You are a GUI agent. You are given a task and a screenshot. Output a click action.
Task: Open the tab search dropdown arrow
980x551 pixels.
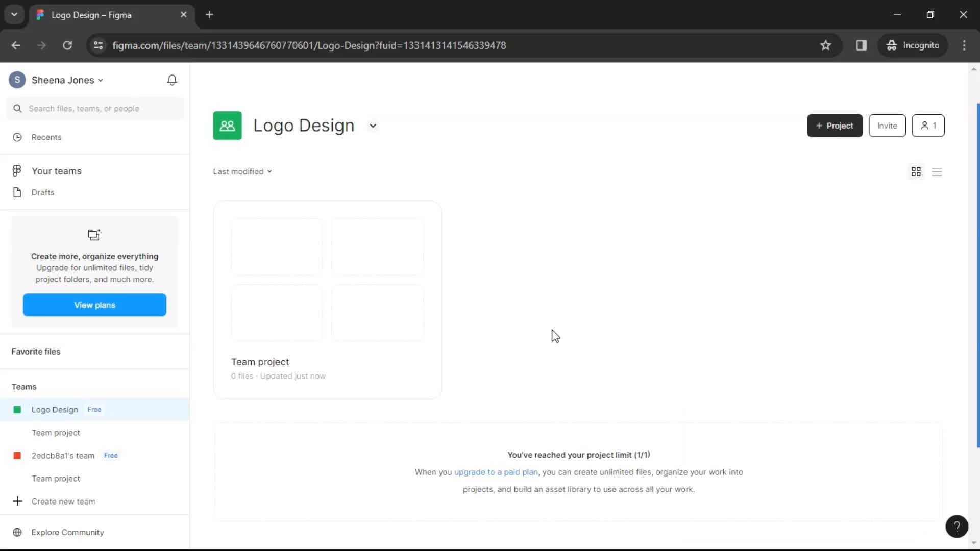14,15
